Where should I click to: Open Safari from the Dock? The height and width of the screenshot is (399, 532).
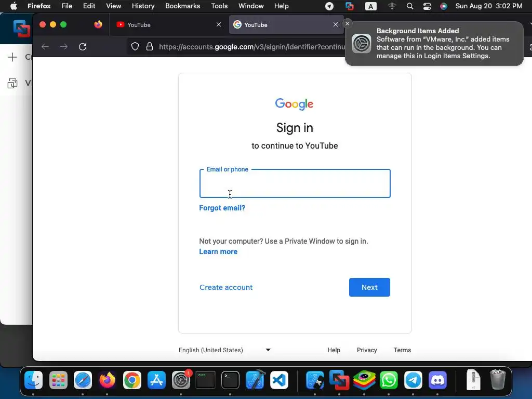pos(83,380)
